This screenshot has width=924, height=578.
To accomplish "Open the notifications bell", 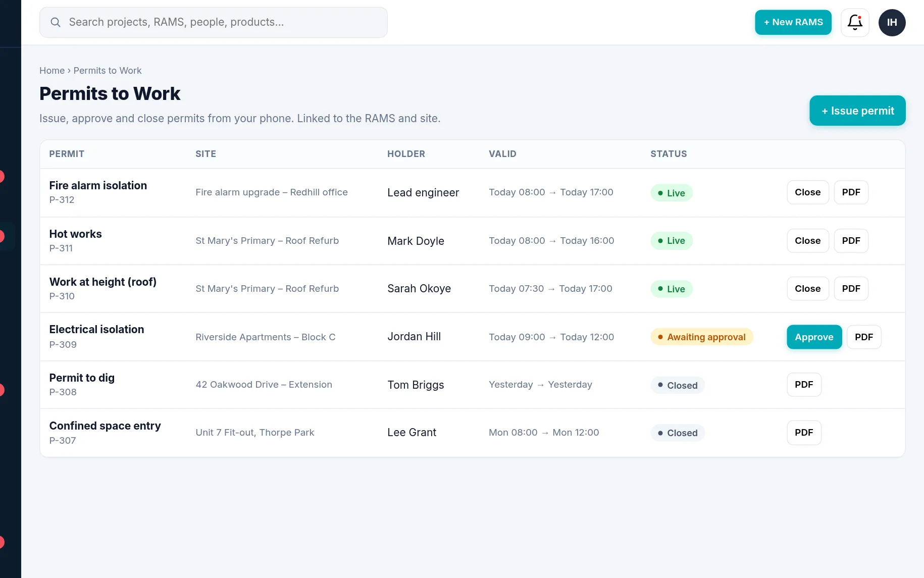I will (x=855, y=22).
